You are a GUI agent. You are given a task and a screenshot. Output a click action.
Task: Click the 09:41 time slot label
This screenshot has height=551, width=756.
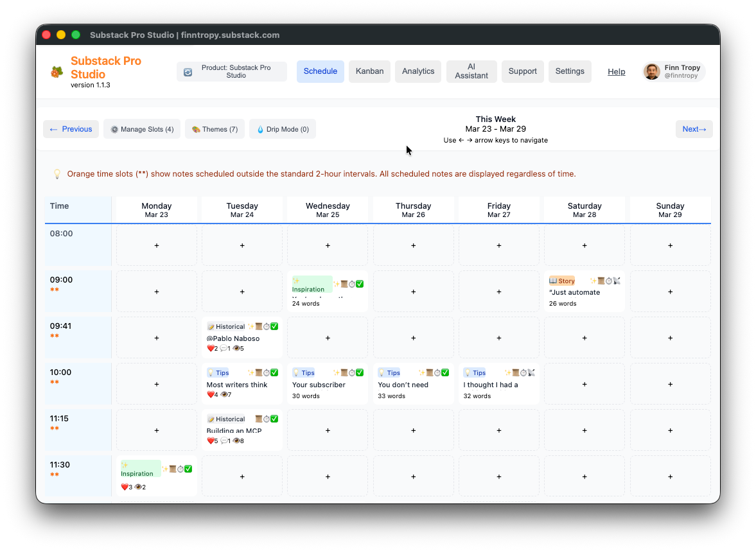[x=61, y=326]
